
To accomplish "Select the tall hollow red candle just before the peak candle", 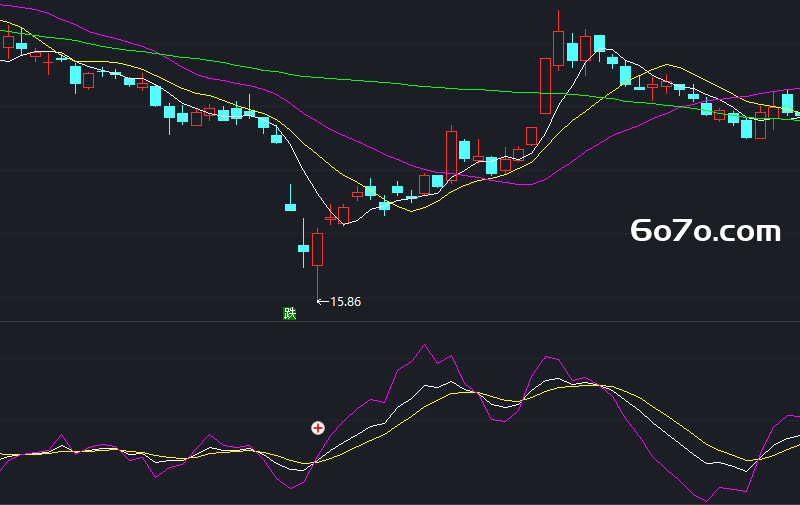I will 545,86.
